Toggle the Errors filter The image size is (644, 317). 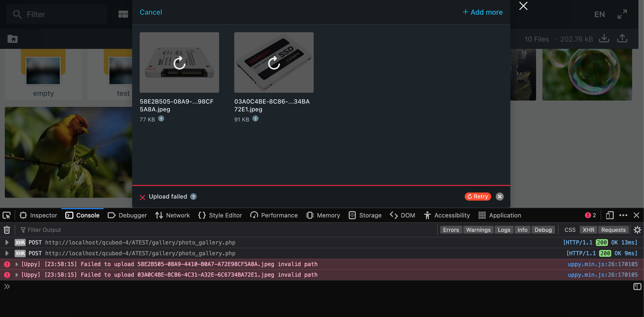[x=451, y=230]
